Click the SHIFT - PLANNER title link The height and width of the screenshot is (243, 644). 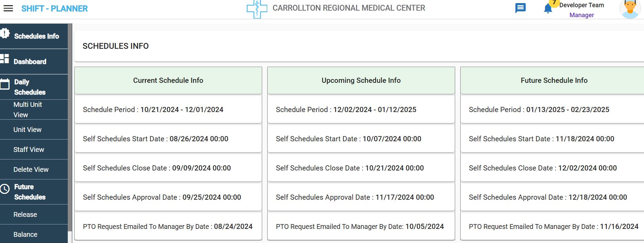(54, 9)
